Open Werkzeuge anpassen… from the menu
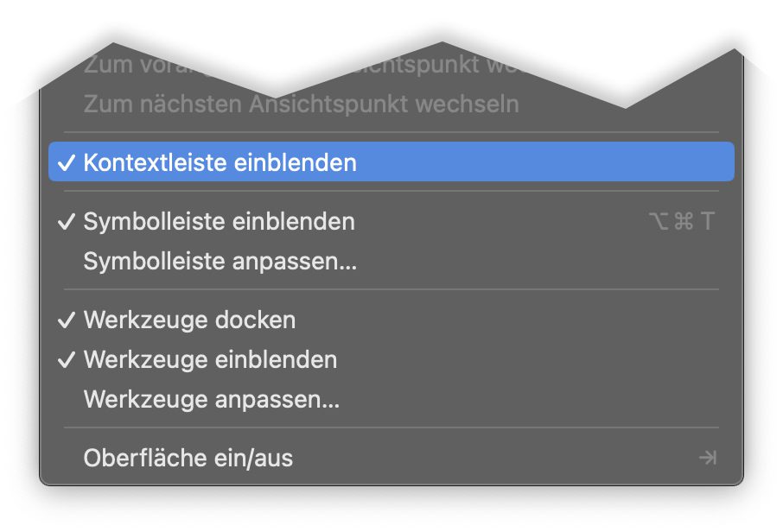The image size is (783, 532). click(x=211, y=400)
